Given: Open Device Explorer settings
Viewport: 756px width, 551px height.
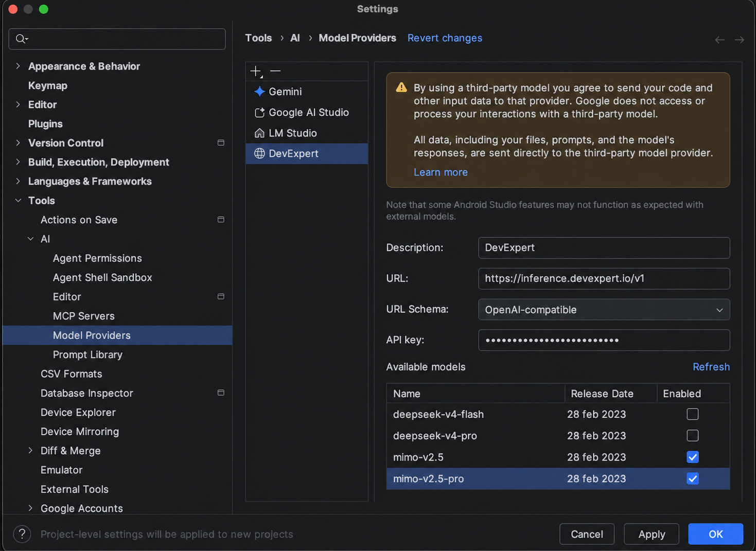Looking at the screenshot, I should click(x=78, y=412).
